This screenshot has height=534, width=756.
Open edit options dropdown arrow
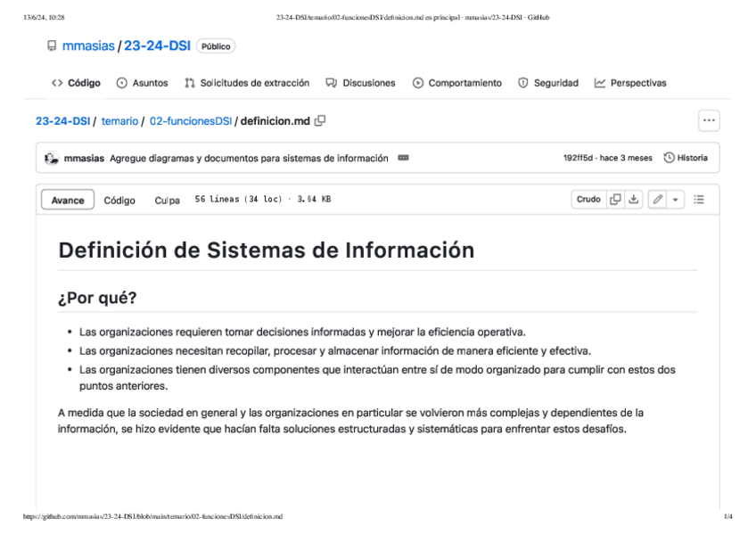tap(675, 200)
